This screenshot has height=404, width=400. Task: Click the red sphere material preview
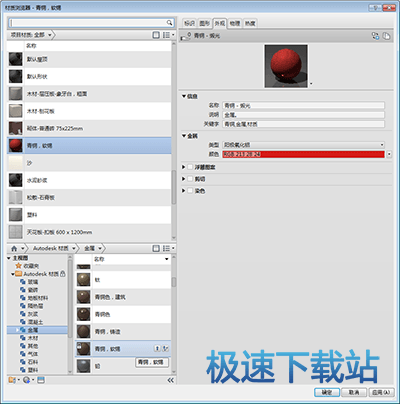coord(286,66)
